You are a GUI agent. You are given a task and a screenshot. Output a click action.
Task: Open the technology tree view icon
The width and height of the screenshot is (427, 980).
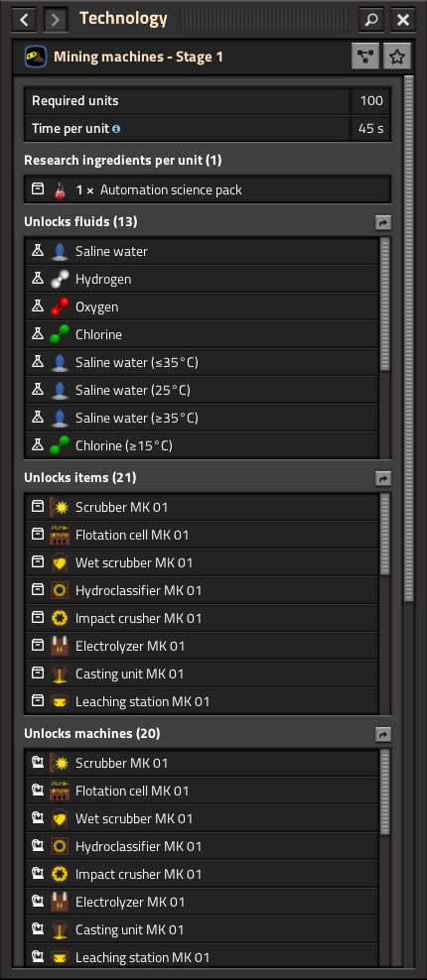pos(365,57)
